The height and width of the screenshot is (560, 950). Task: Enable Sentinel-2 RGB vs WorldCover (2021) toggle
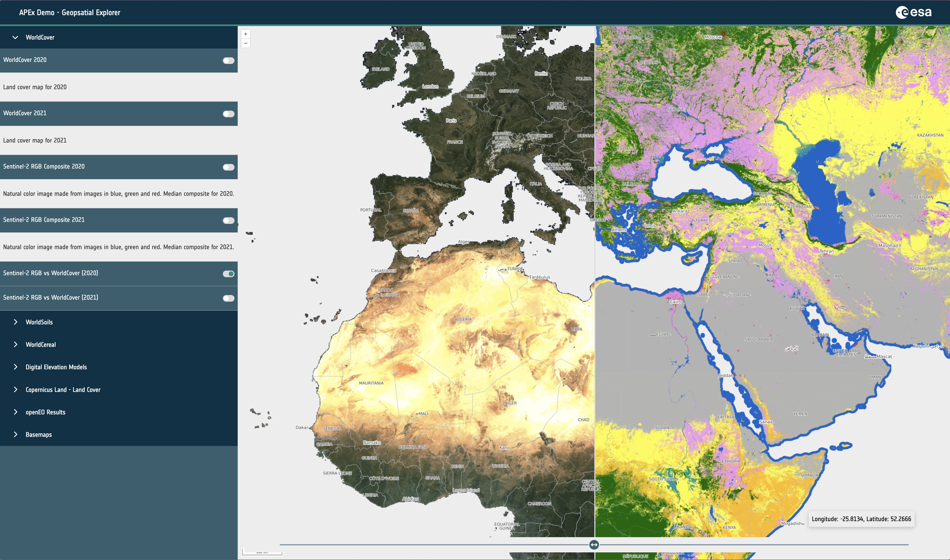pyautogui.click(x=228, y=298)
